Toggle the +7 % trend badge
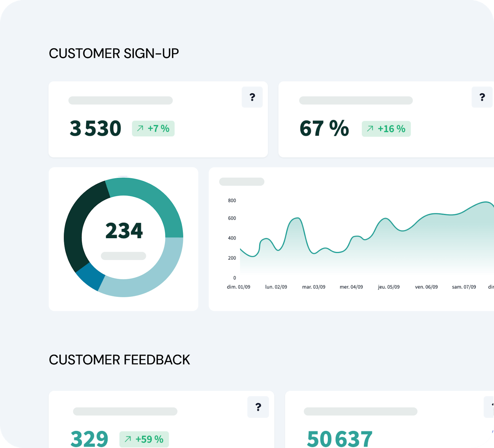Viewport: 494px width, 448px height. tap(153, 128)
